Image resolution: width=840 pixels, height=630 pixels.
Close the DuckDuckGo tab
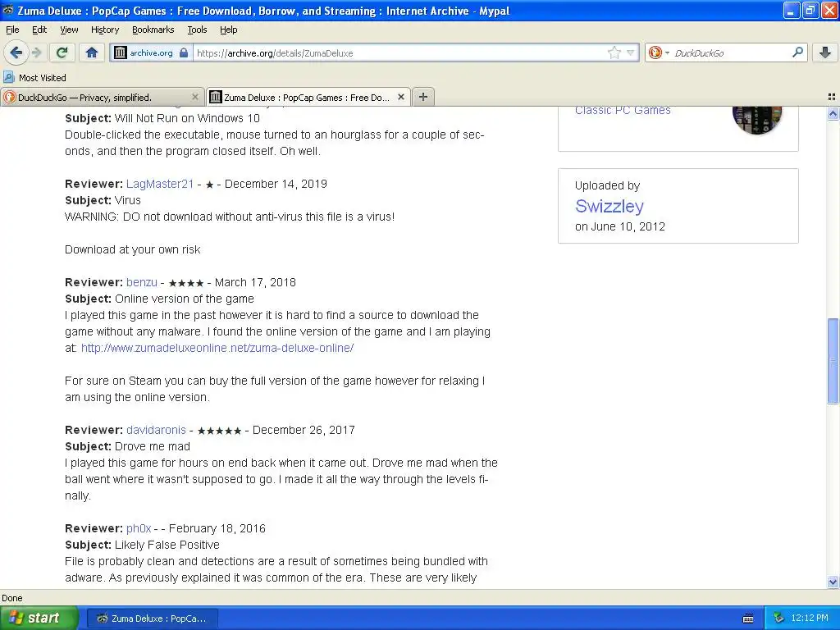click(x=195, y=97)
